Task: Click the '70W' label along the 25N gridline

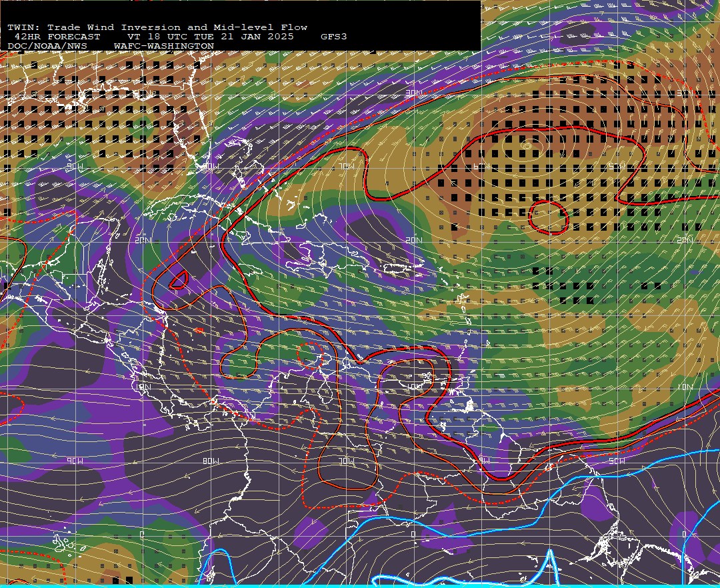Action: (x=346, y=166)
